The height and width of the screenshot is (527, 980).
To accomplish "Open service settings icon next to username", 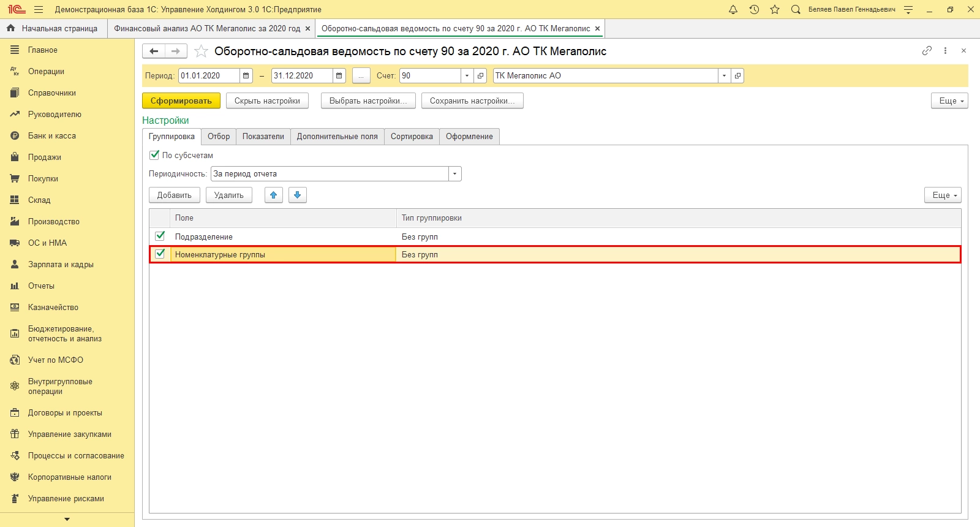I will (x=908, y=9).
